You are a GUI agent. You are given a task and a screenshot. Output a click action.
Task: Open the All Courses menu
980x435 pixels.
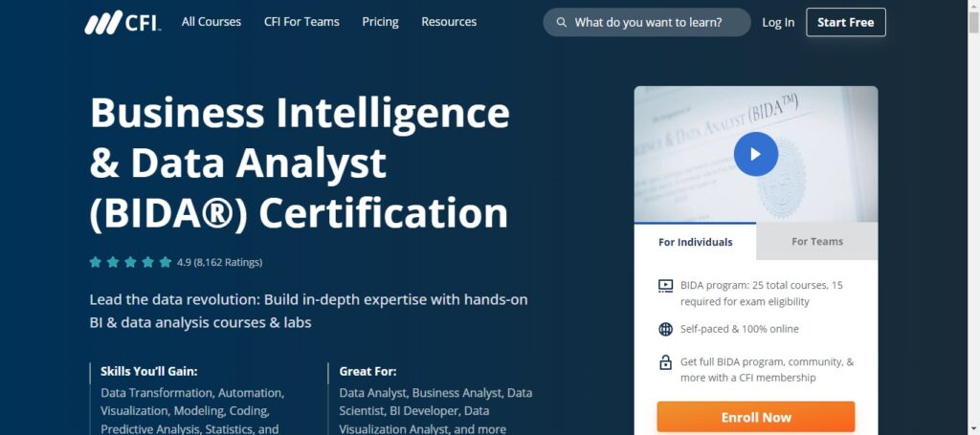tap(211, 22)
